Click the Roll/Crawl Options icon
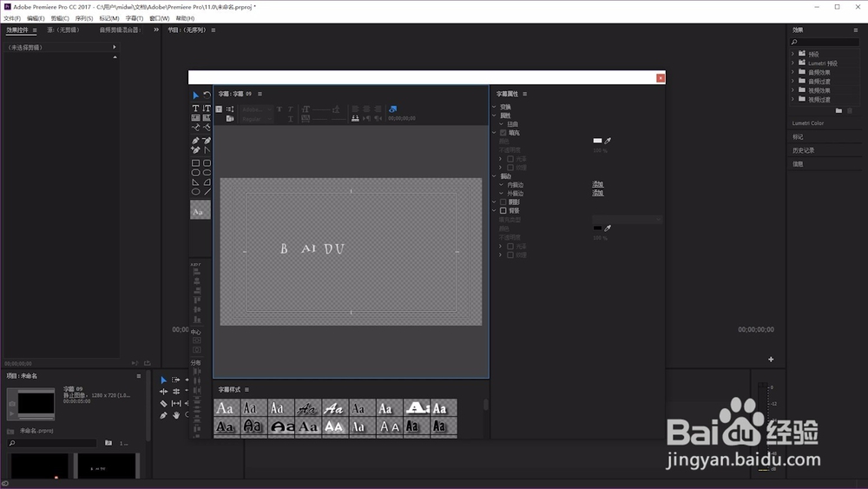868x489 pixels. coord(230,109)
